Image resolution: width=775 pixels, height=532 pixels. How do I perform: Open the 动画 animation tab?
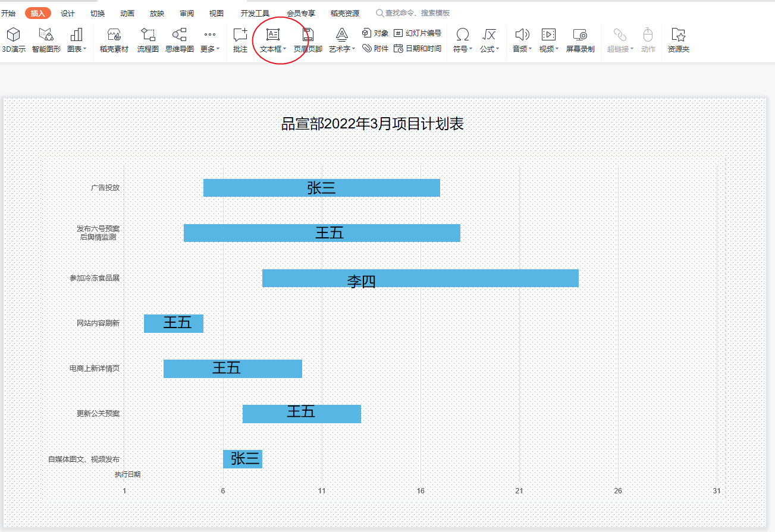[x=127, y=13]
